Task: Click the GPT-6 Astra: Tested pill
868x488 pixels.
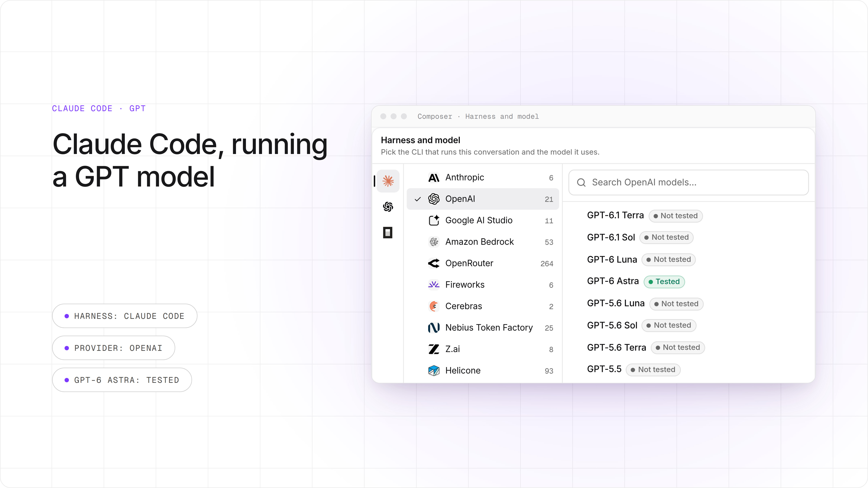Action: coord(122,380)
